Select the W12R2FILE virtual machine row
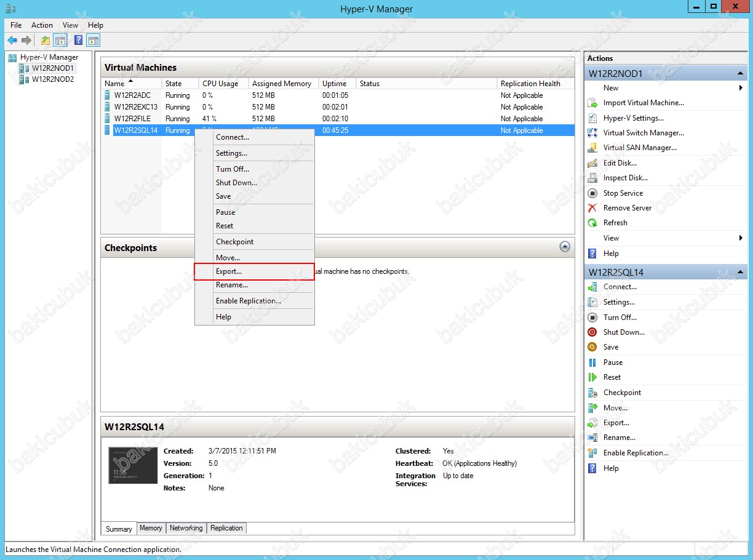Image resolution: width=753 pixels, height=560 pixels. click(x=338, y=119)
